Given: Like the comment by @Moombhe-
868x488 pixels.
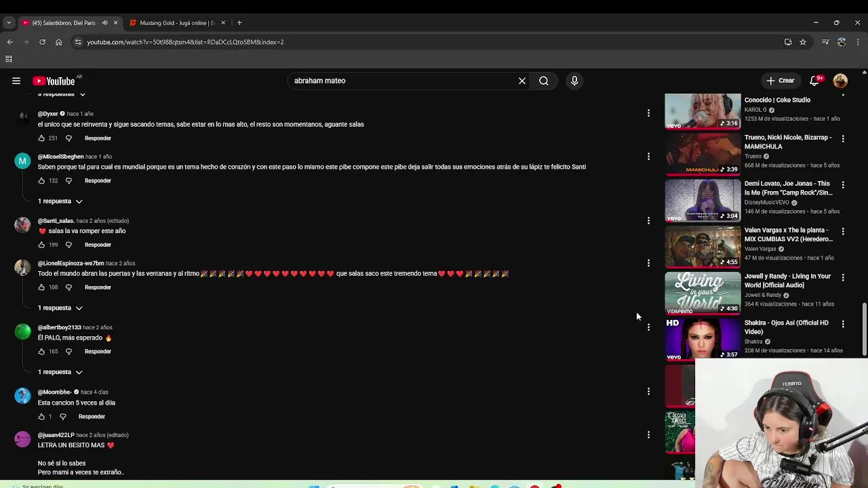Looking at the screenshot, I should [x=41, y=417].
